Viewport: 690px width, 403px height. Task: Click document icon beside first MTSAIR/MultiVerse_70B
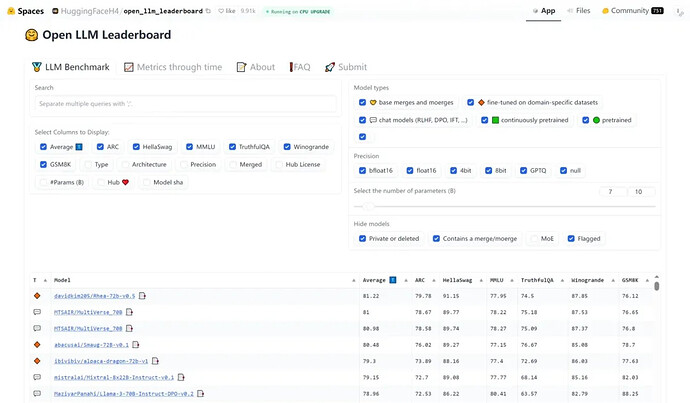click(129, 312)
